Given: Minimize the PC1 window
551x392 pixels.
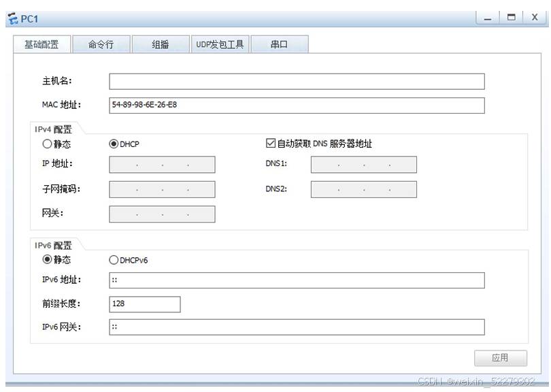Looking at the screenshot, I should click(x=488, y=17).
